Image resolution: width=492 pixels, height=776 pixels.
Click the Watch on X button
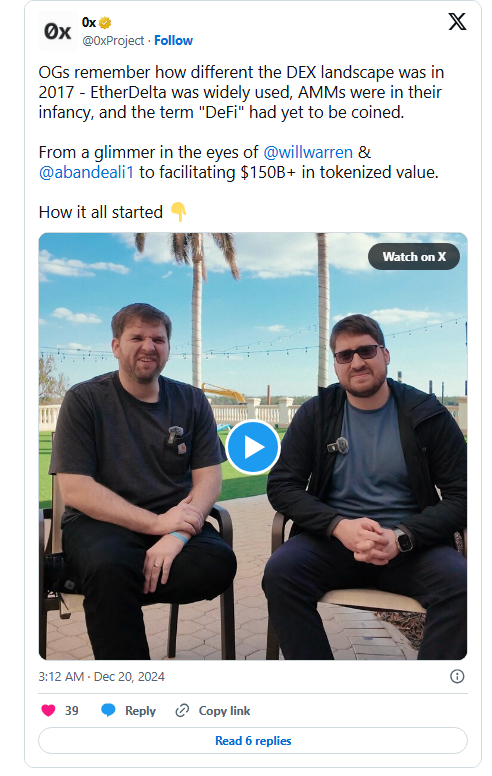click(414, 257)
